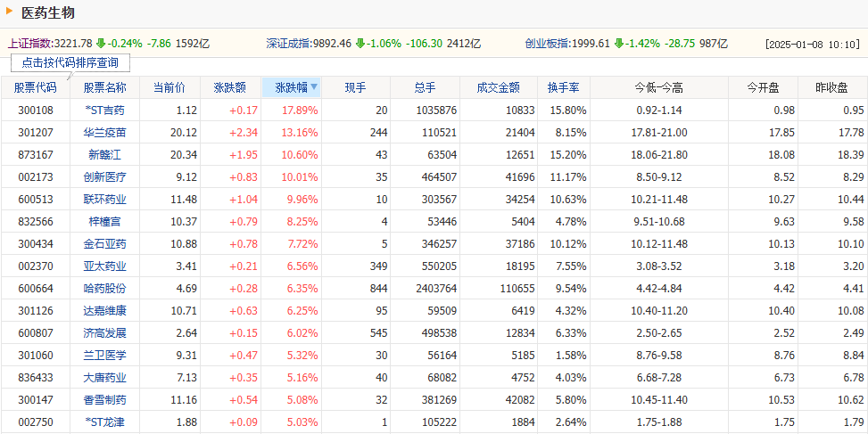Open stock 大唐药业
The image size is (868, 434).
coord(105,378)
